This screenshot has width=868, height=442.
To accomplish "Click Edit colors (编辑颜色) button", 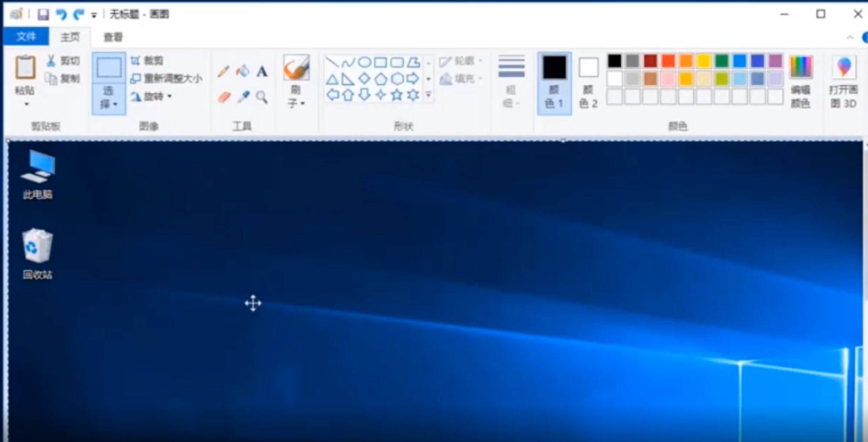I will [x=801, y=82].
